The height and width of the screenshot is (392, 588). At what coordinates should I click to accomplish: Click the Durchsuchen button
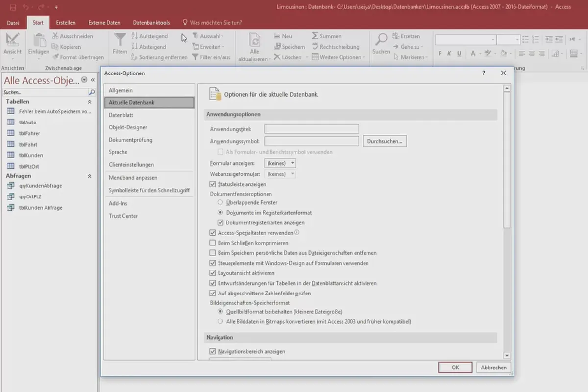[385, 141]
